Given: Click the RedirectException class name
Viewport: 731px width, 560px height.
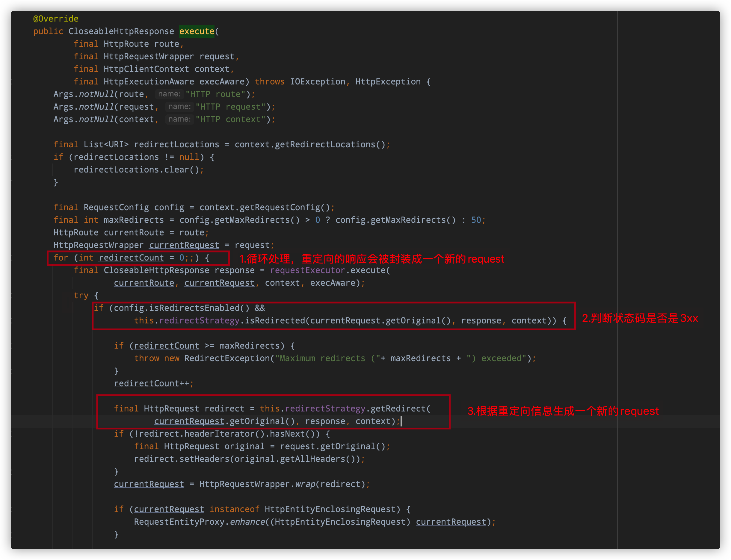Looking at the screenshot, I should [227, 358].
